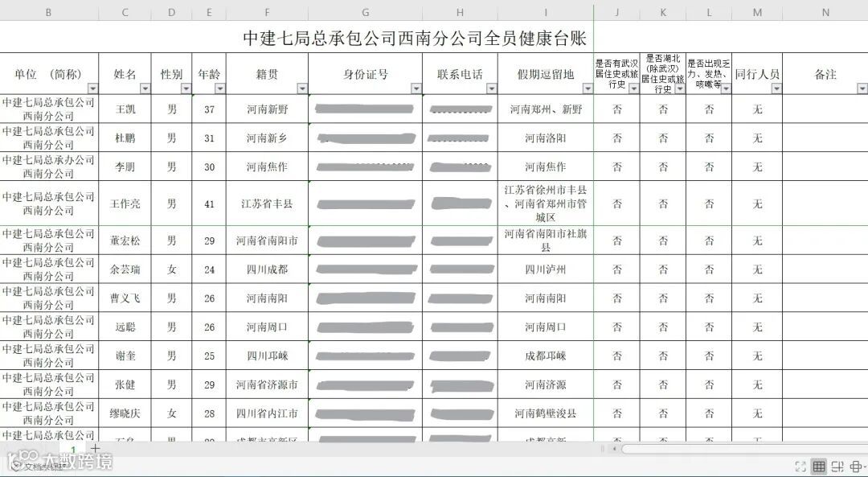The height and width of the screenshot is (477, 868).
Task: Open filter dropdown for 是否湖北(除武汉) column
Action: pos(680,88)
